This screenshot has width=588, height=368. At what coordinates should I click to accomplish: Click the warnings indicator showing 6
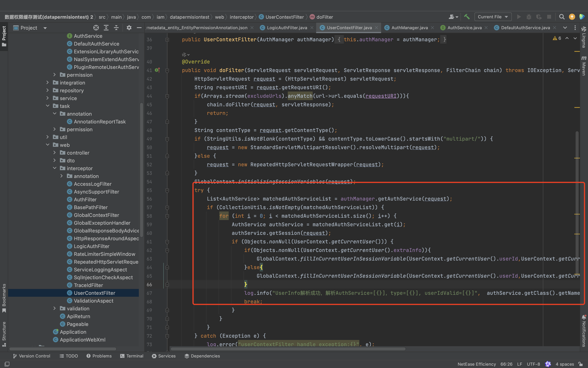point(557,38)
